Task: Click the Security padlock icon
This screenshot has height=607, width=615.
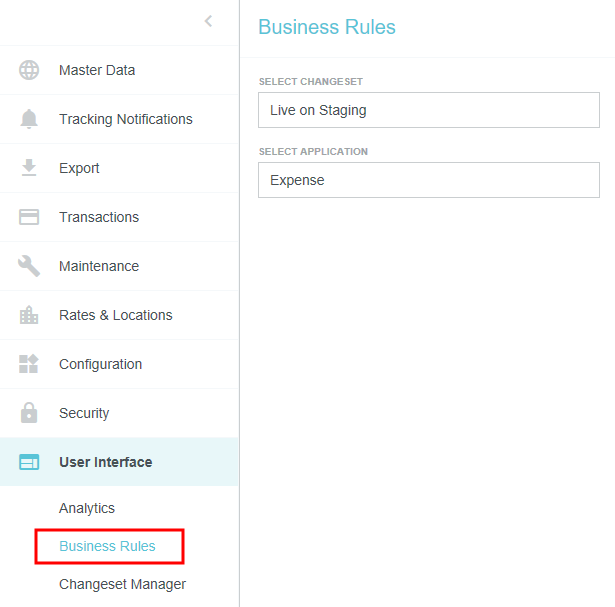Action: pyautogui.click(x=29, y=413)
